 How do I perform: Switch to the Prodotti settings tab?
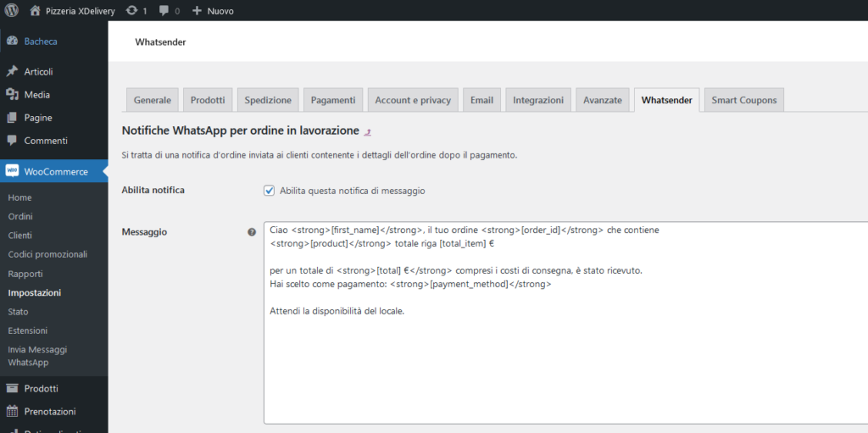(x=208, y=100)
